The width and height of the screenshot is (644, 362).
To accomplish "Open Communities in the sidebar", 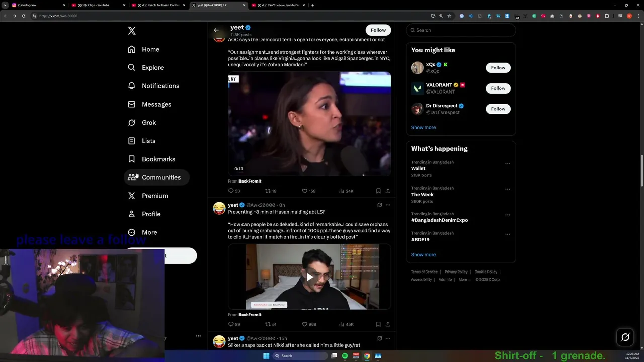I will point(156,177).
